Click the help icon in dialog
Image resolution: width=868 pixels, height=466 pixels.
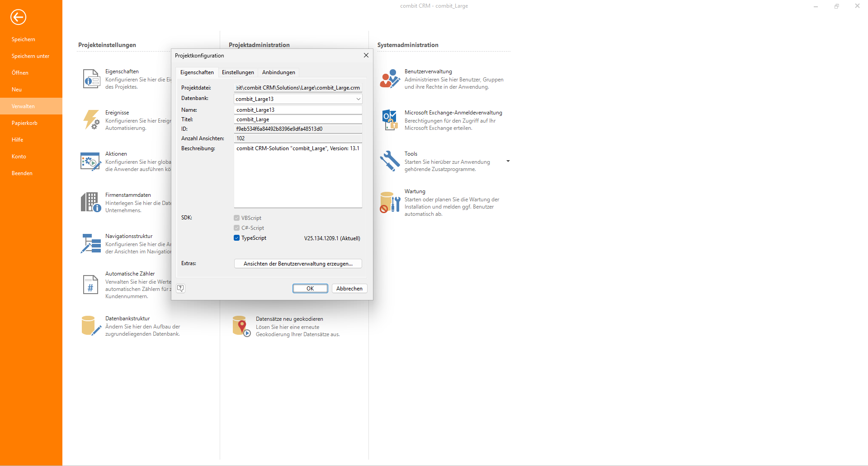tap(180, 288)
